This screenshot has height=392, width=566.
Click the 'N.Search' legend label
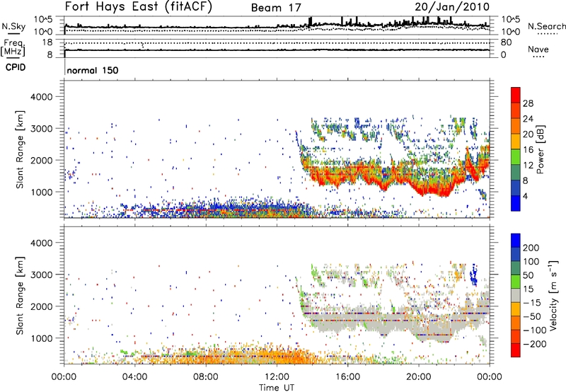tap(546, 26)
